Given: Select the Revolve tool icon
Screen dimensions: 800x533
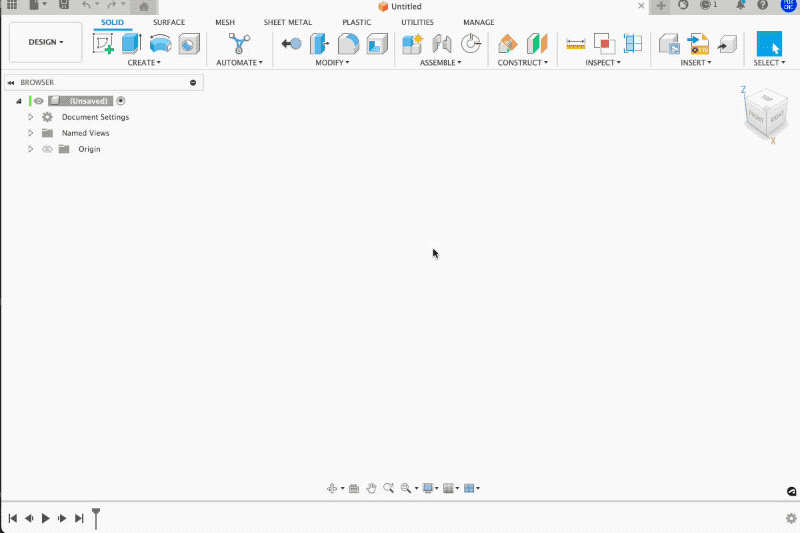Looking at the screenshot, I should pos(160,43).
